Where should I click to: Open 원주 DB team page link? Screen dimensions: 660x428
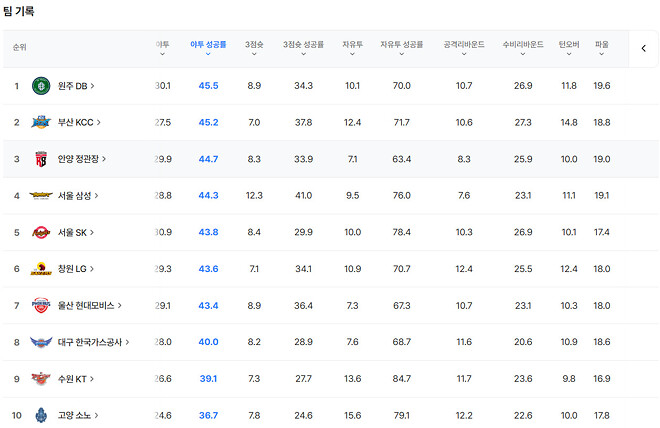76,86
